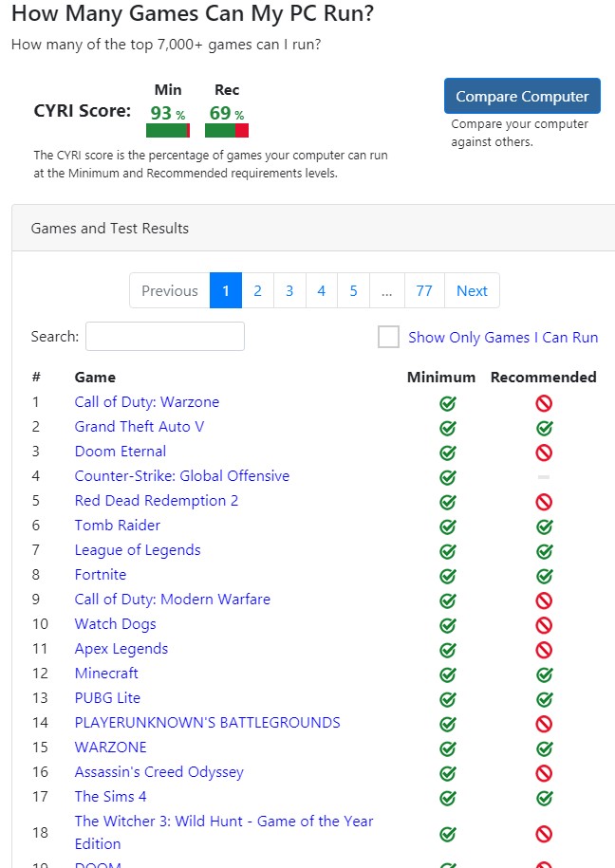Click WARZONE row recommended check icon
615x868 pixels.
(544, 748)
